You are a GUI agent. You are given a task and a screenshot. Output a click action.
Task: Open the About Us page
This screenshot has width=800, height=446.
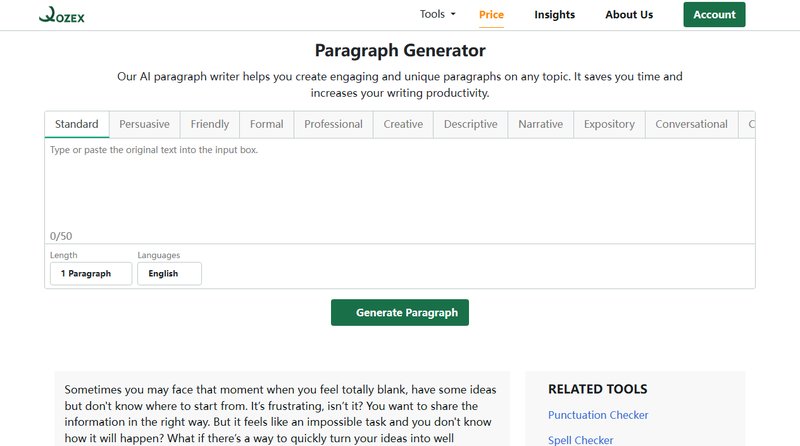click(x=629, y=15)
